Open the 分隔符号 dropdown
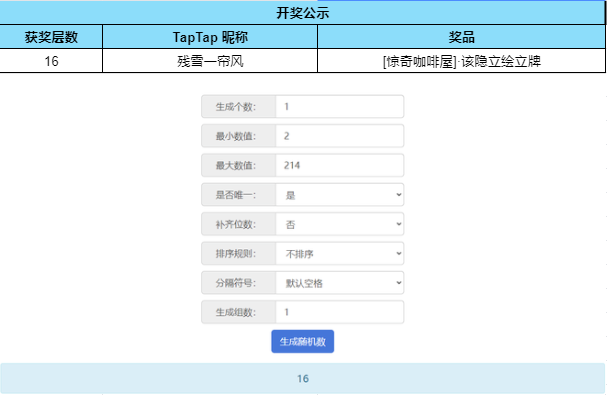The height and width of the screenshot is (395, 607). coord(340,283)
